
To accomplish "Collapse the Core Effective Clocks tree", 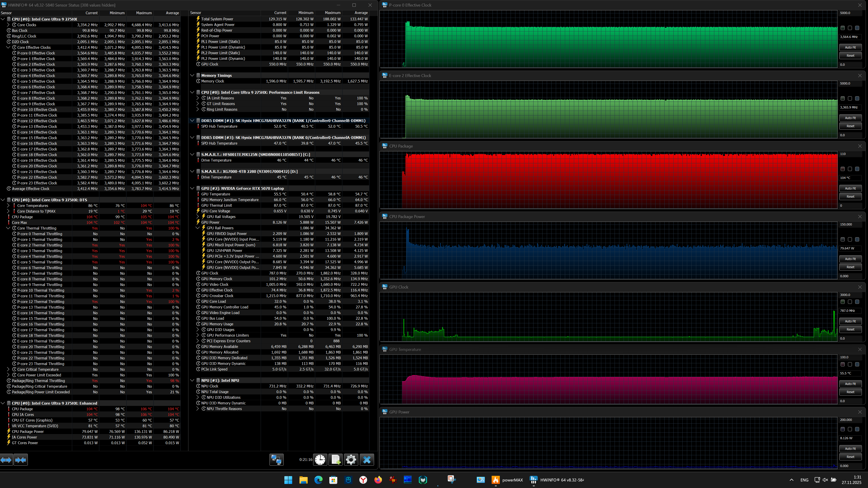I will click(x=8, y=47).
